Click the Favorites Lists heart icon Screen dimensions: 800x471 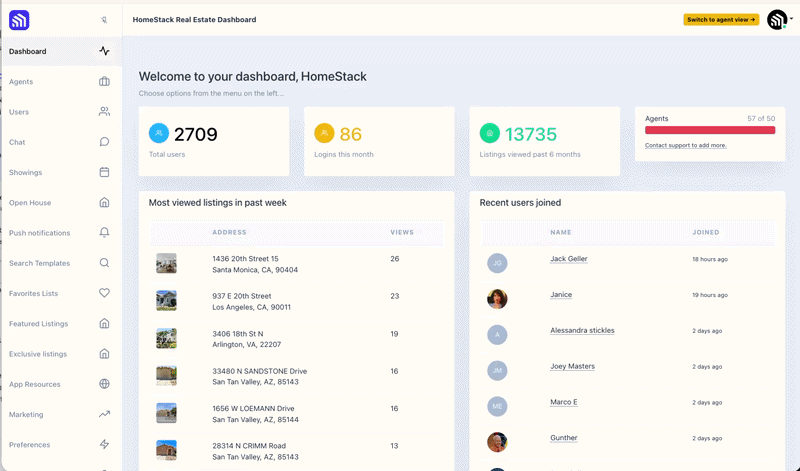pyautogui.click(x=104, y=293)
